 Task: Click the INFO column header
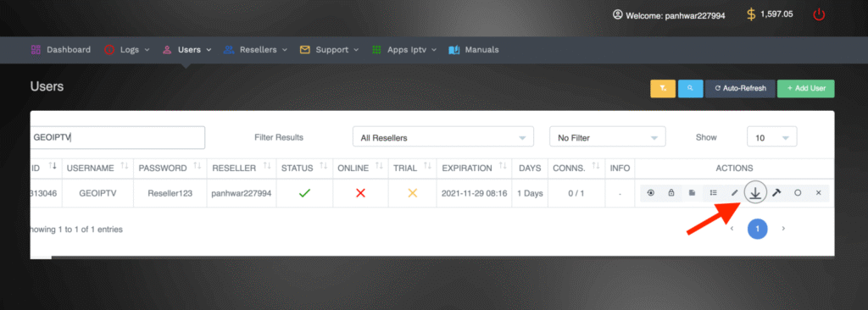[620, 168]
